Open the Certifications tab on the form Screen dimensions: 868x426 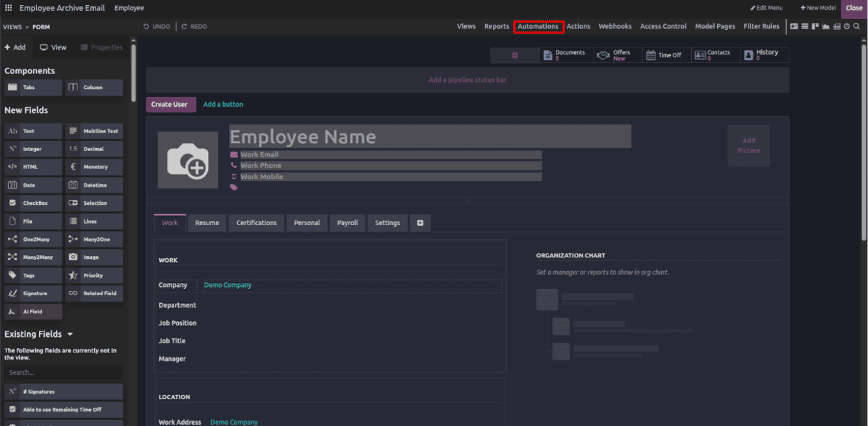pos(256,222)
